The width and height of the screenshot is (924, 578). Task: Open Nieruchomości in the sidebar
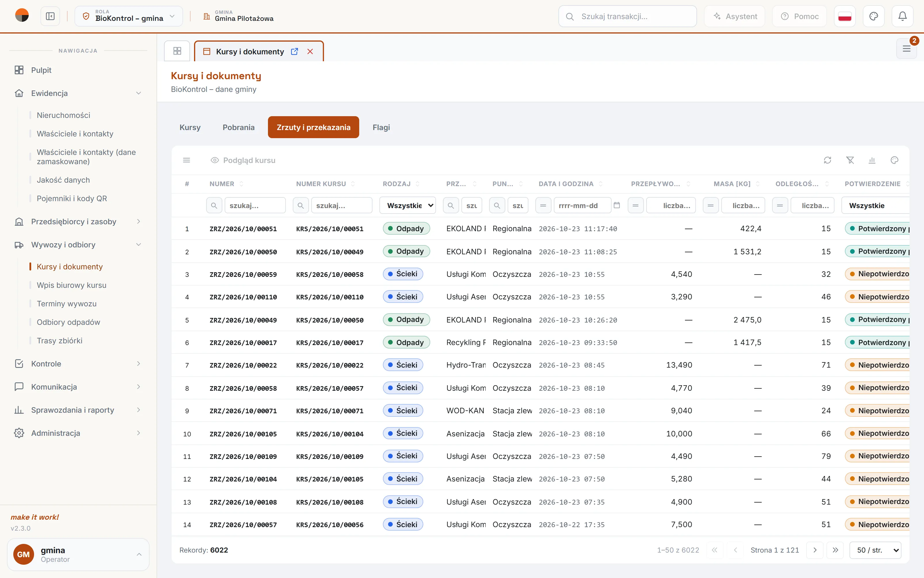[x=64, y=115]
